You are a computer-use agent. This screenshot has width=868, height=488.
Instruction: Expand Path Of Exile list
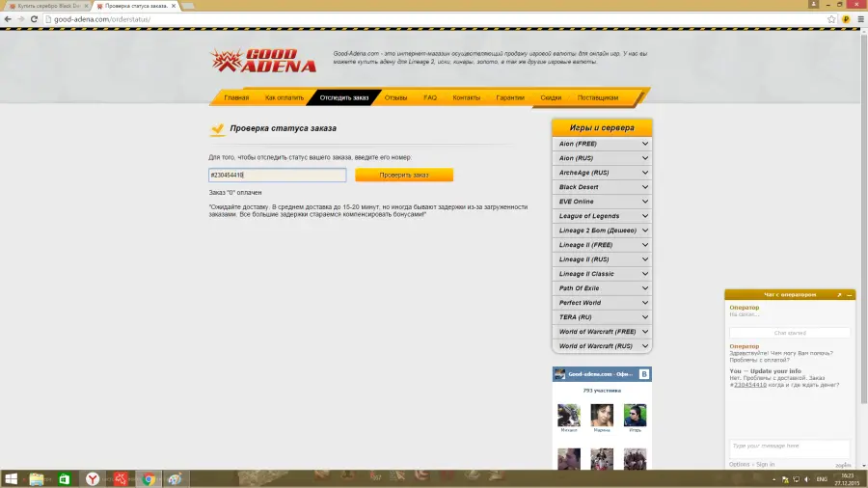(602, 287)
